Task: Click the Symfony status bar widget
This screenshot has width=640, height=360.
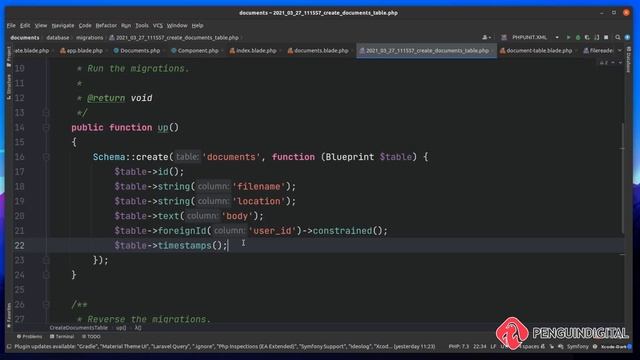Action: (578, 347)
